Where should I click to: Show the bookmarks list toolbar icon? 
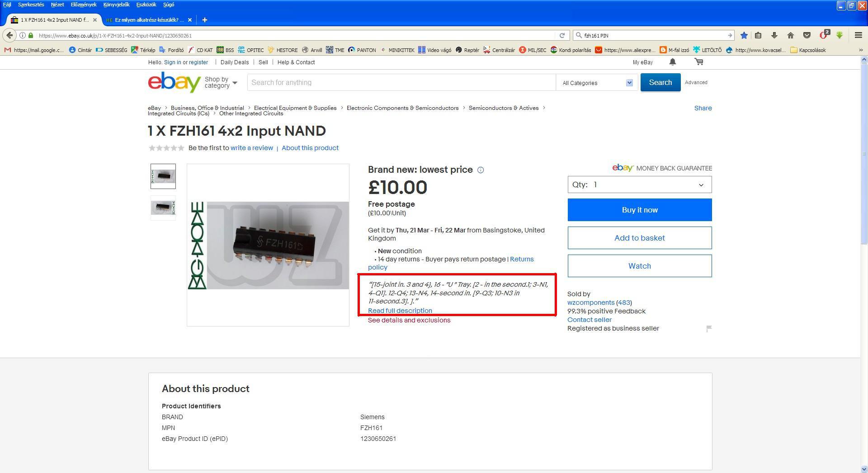coord(759,35)
